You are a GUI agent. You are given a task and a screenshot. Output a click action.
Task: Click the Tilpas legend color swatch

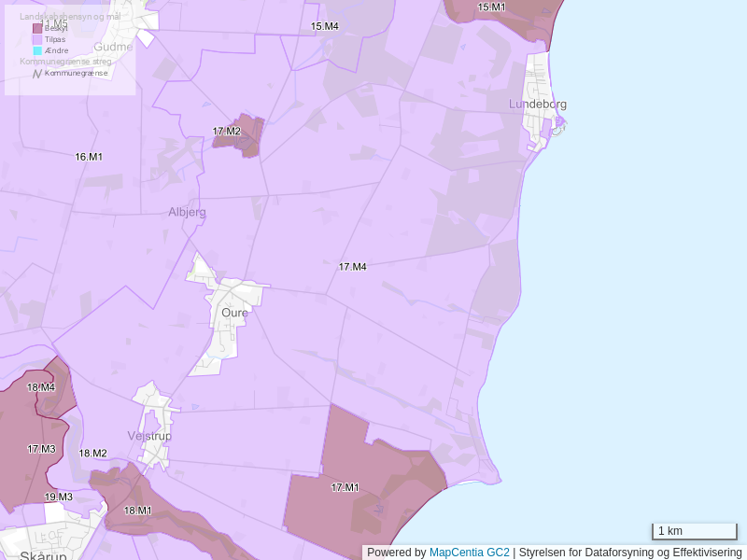tap(37, 40)
